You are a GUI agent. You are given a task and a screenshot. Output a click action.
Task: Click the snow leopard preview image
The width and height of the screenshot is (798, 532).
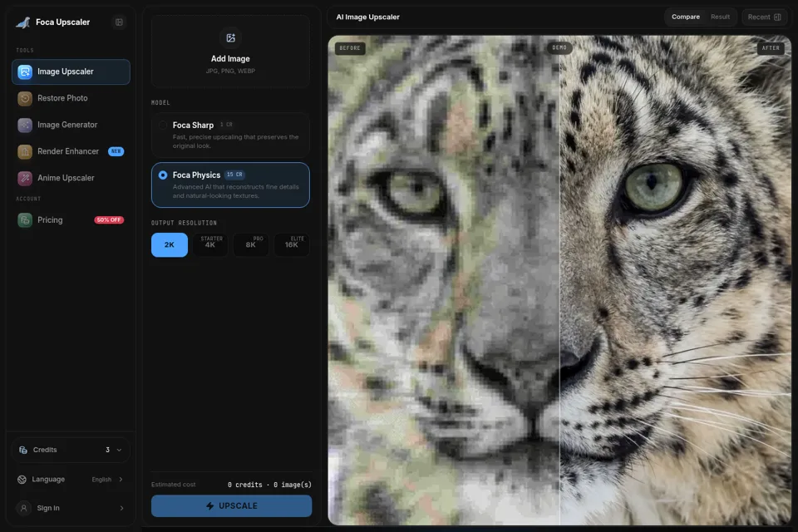559,280
